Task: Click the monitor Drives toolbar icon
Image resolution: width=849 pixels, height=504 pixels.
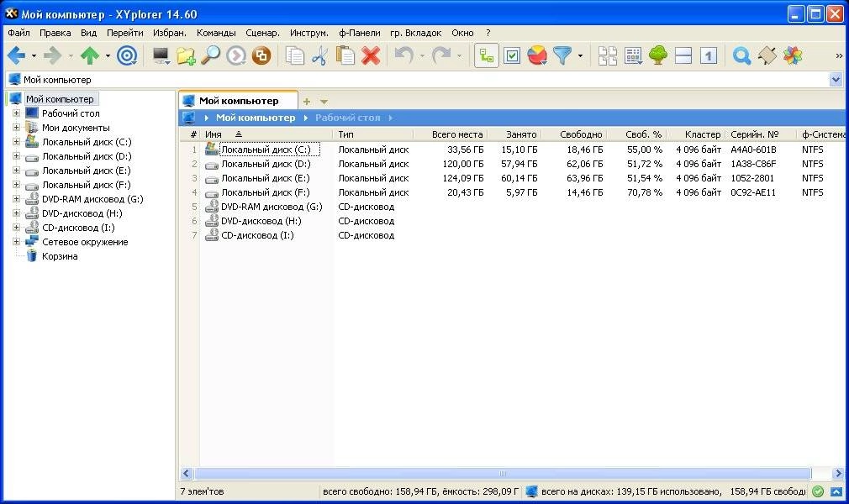Action: [x=161, y=55]
